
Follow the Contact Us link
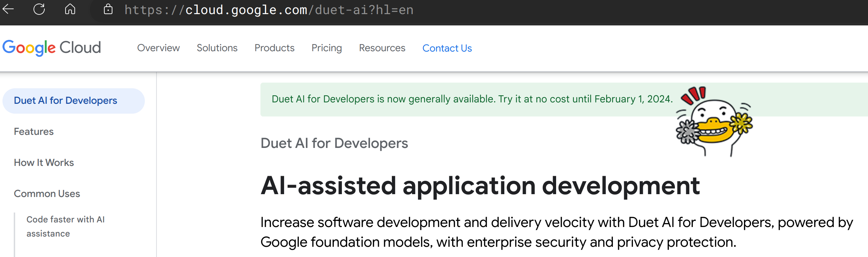[447, 48]
